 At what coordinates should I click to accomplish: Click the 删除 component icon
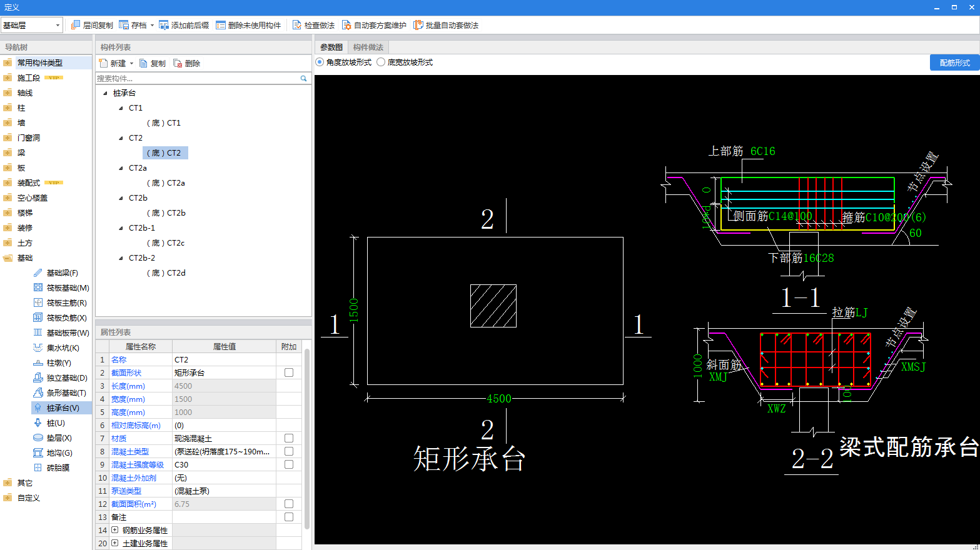pyautogui.click(x=178, y=63)
